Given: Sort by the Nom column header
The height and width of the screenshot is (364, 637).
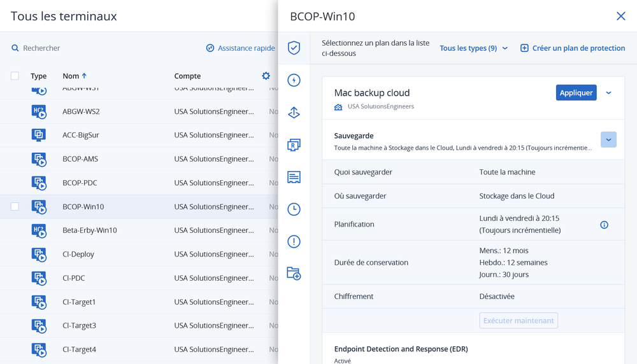Looking at the screenshot, I should pyautogui.click(x=75, y=76).
